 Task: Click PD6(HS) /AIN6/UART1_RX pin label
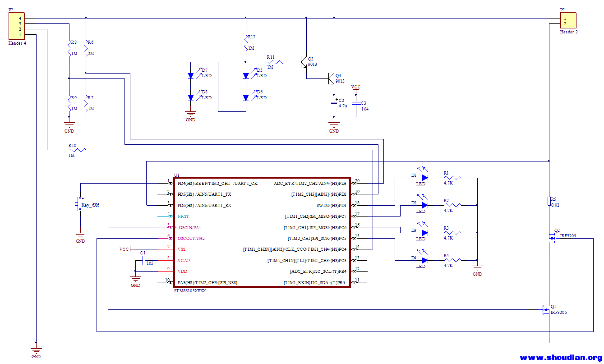click(x=204, y=205)
